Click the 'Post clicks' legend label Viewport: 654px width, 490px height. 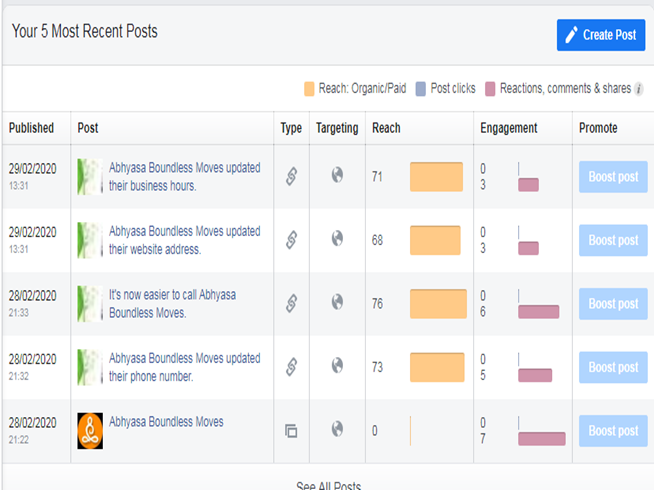coord(453,88)
